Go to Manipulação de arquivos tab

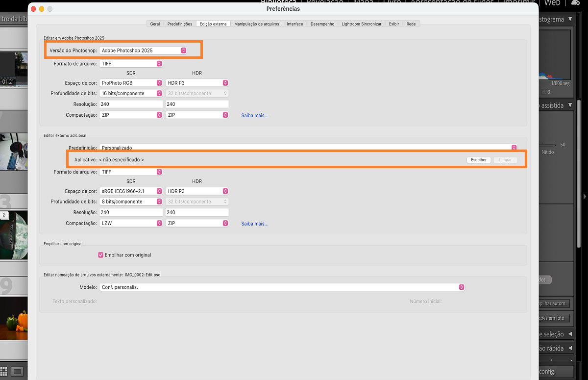(x=257, y=24)
